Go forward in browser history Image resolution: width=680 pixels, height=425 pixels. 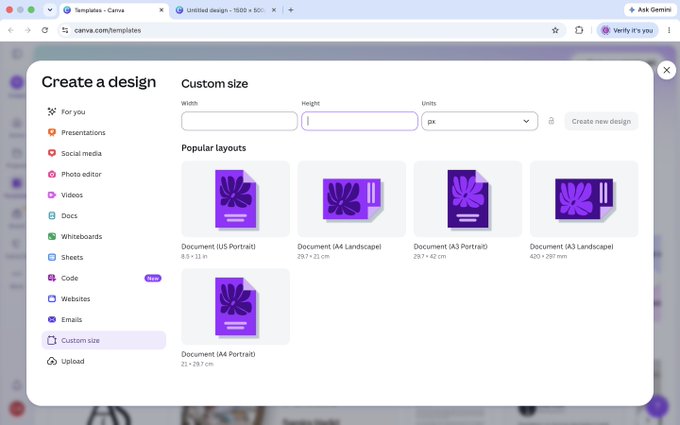pyautogui.click(x=28, y=30)
